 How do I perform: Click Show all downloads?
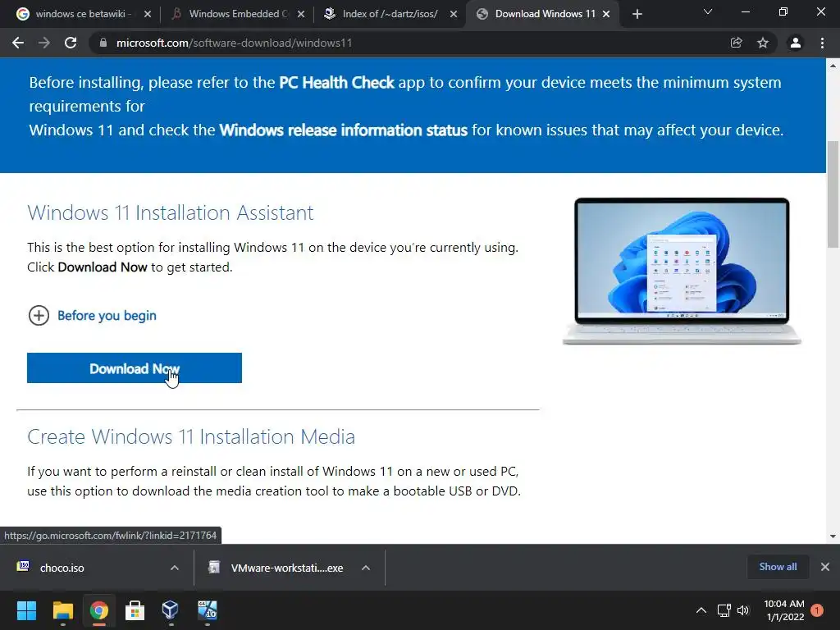coord(778,567)
